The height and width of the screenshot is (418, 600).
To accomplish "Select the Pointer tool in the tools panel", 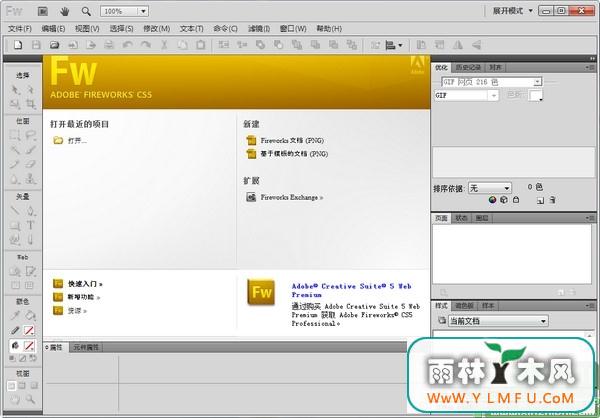I will tap(15, 90).
